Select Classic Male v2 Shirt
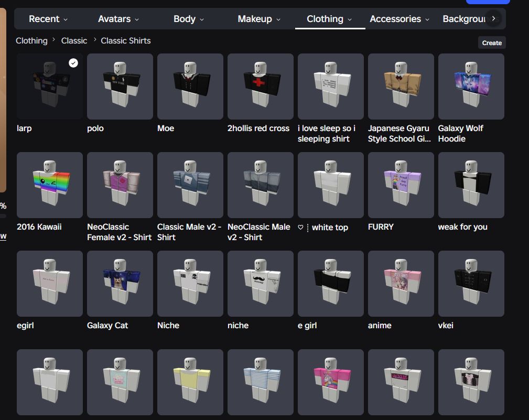529x420 pixels. pos(190,185)
